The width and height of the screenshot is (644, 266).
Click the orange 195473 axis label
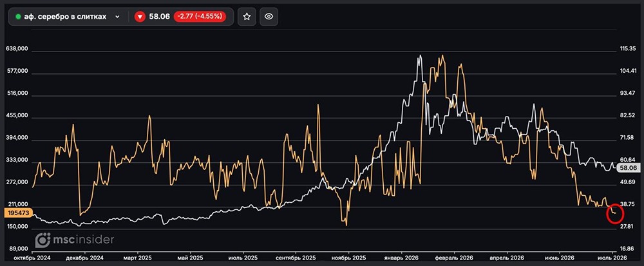(17, 213)
